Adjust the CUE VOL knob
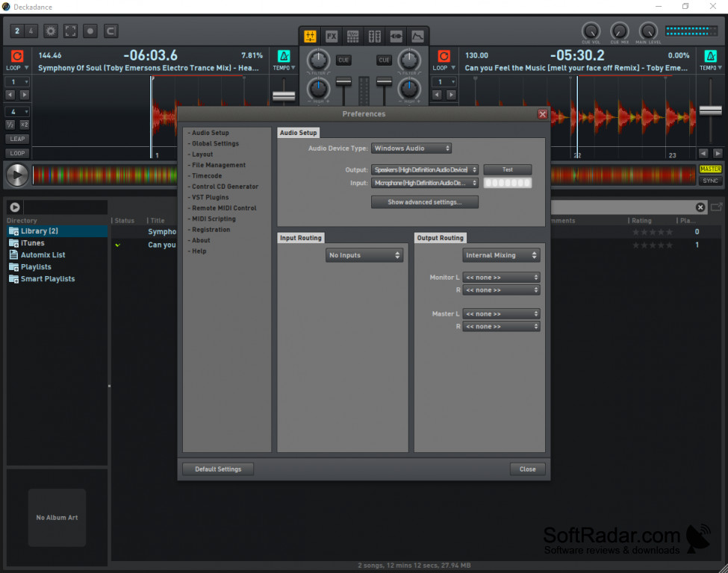Image resolution: width=728 pixels, height=573 pixels. pos(591,31)
